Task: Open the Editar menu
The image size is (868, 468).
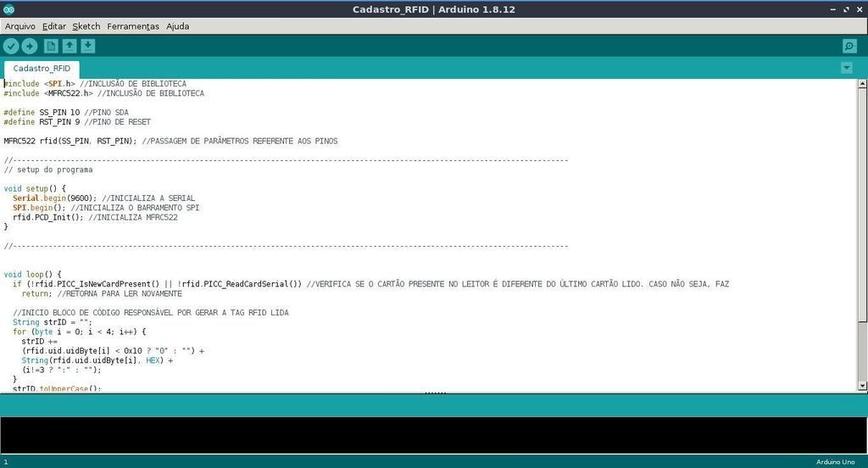Action: click(53, 26)
